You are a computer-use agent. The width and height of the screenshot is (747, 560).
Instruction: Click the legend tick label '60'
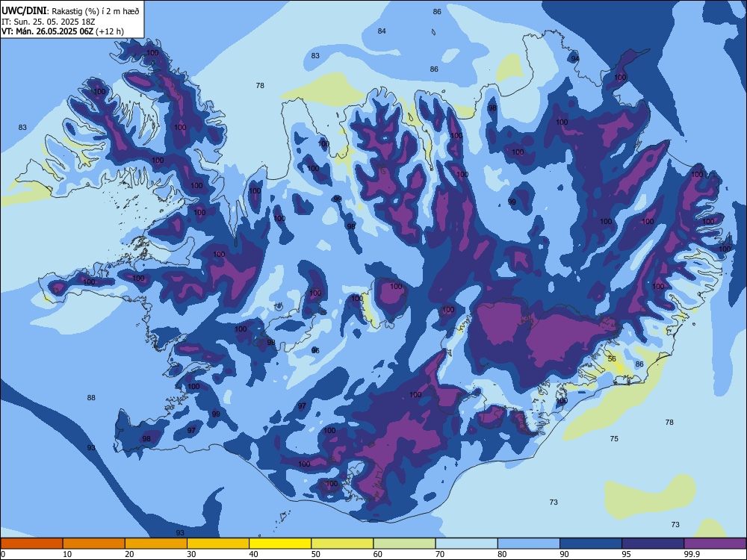point(378,554)
